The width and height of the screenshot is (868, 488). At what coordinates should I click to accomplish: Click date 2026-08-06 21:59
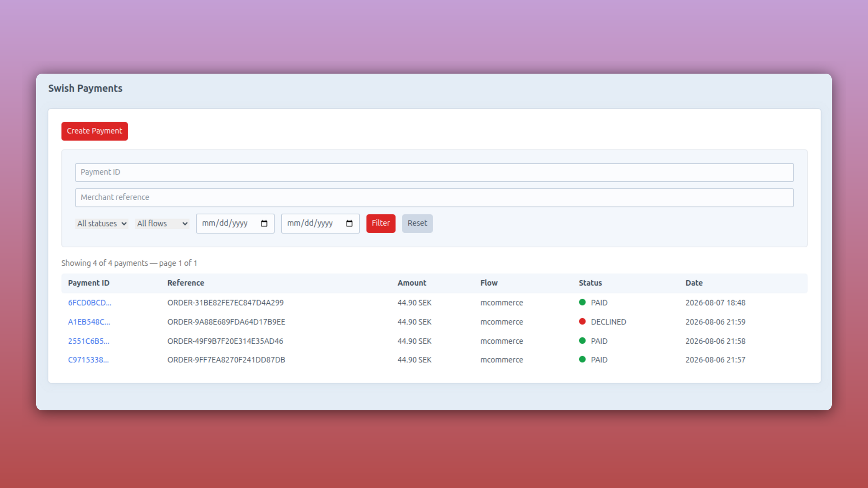click(715, 322)
